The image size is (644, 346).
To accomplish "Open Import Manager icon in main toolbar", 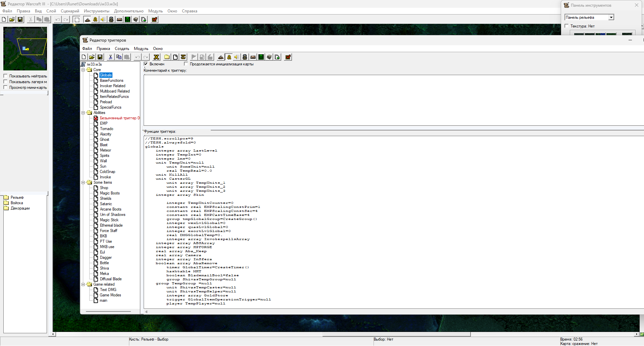I will click(x=144, y=19).
